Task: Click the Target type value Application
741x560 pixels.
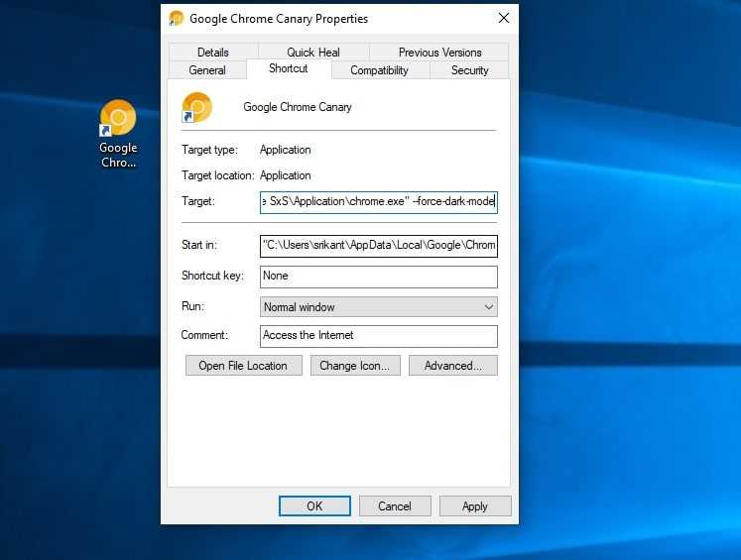Action: pyautogui.click(x=286, y=150)
